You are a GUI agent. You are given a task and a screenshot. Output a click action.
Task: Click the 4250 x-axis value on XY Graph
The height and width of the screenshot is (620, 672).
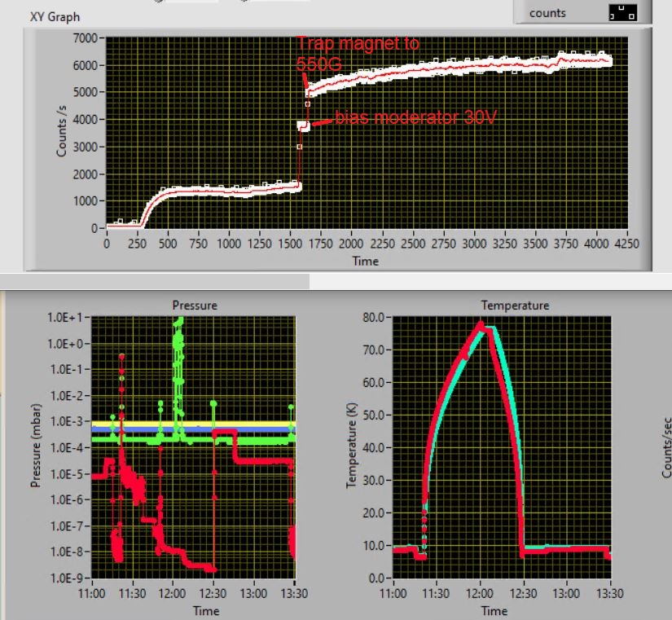[626, 244]
